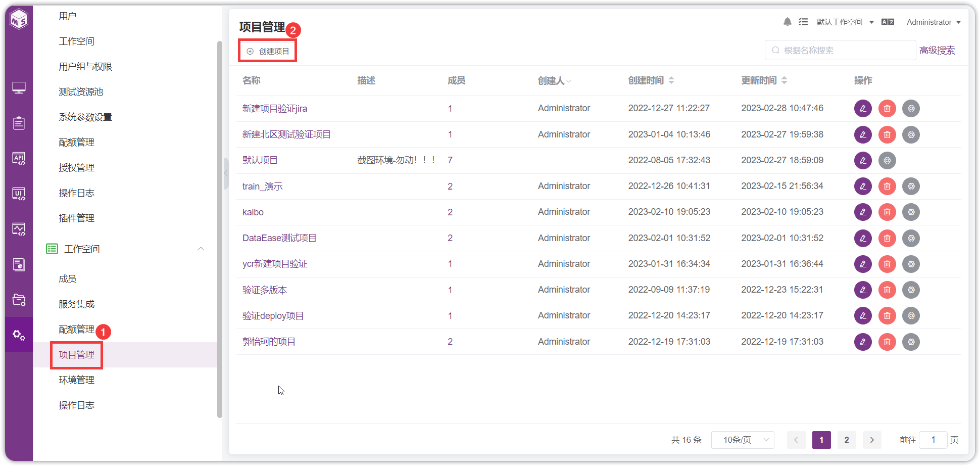Go to page 2 of projects
This screenshot has height=466, width=980.
tap(847, 440)
